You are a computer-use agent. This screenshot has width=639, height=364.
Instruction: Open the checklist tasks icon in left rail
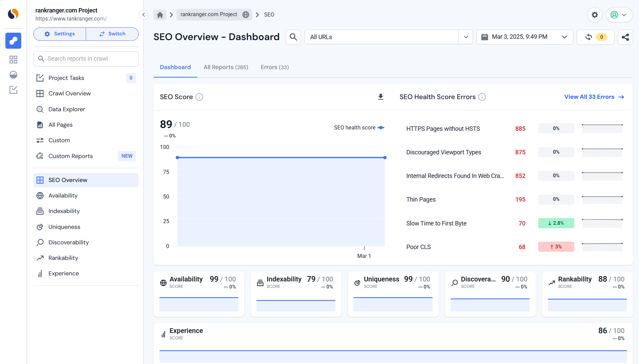click(13, 90)
